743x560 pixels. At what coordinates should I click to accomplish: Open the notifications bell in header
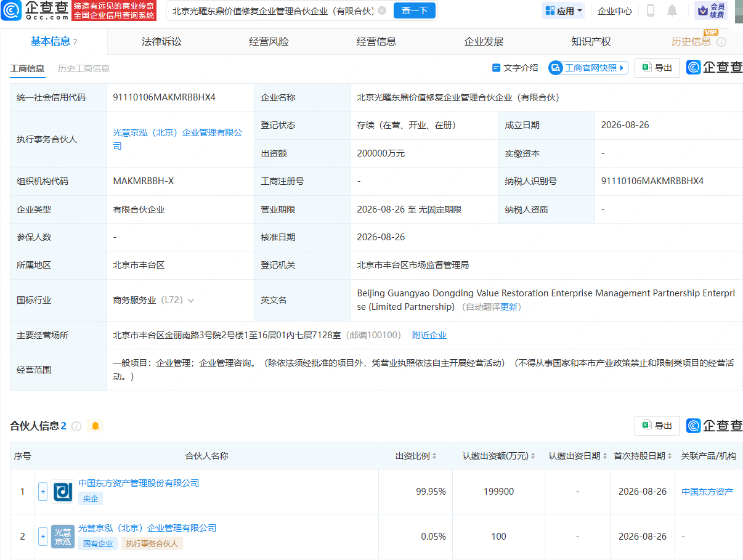pyautogui.click(x=672, y=10)
